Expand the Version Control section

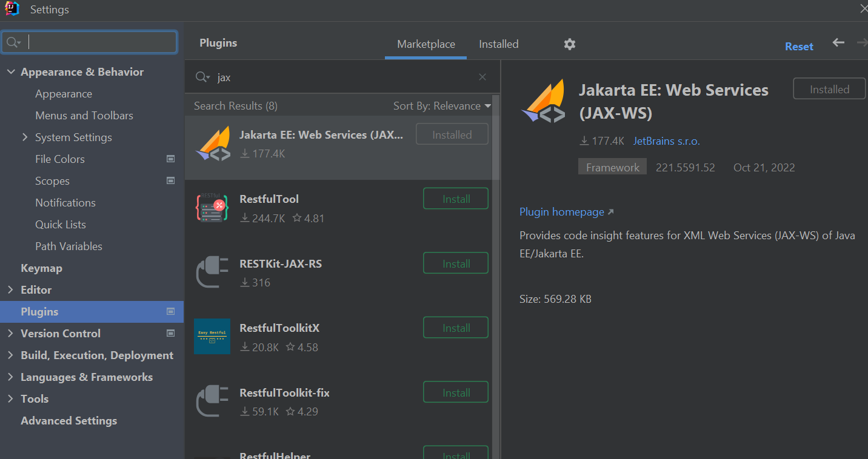point(10,334)
